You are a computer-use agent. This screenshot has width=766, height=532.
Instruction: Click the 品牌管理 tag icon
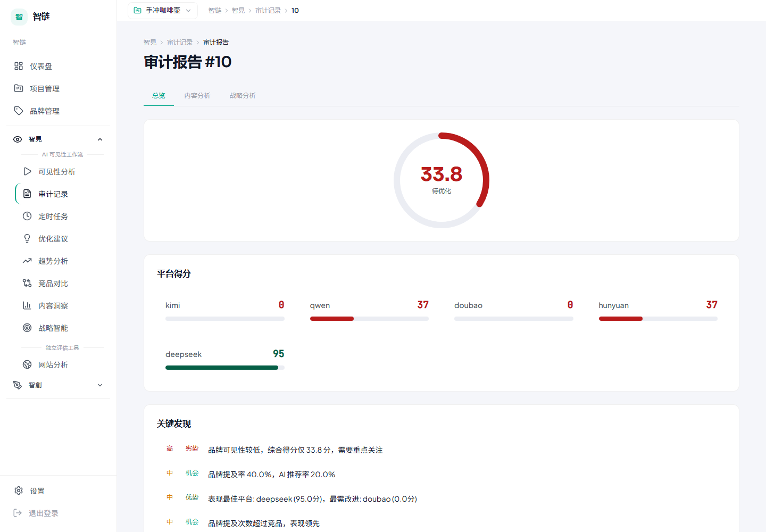tap(19, 111)
